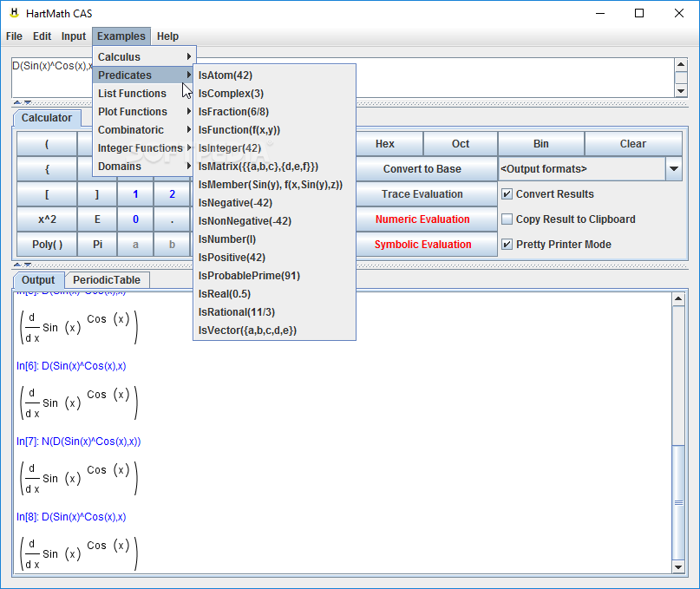Open the Input menu

pyautogui.click(x=74, y=36)
